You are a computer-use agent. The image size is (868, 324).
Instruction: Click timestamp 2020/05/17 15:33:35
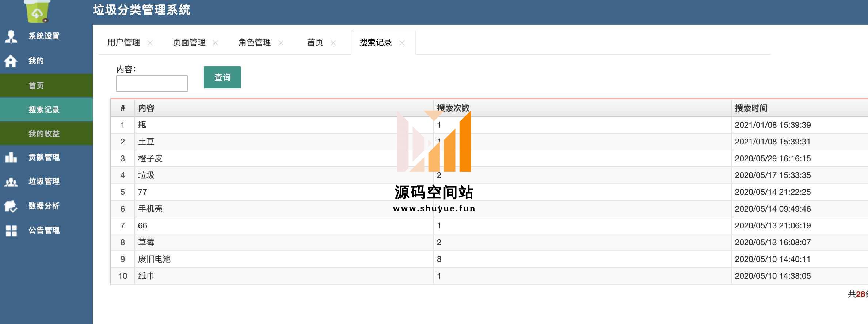(773, 175)
